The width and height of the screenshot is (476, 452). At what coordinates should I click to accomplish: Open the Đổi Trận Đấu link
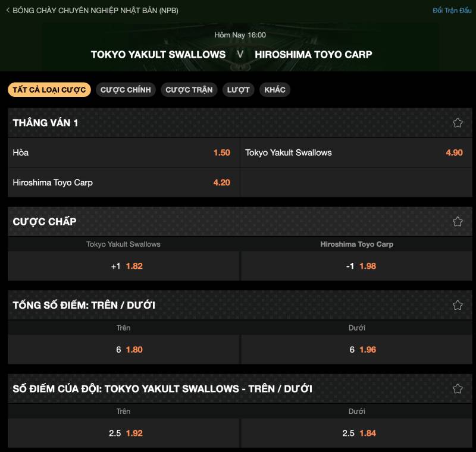451,11
